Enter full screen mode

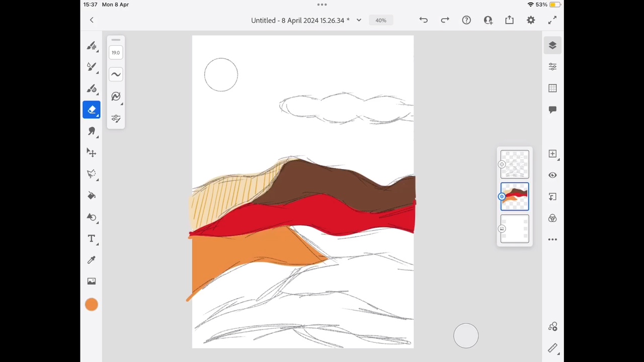(x=552, y=20)
